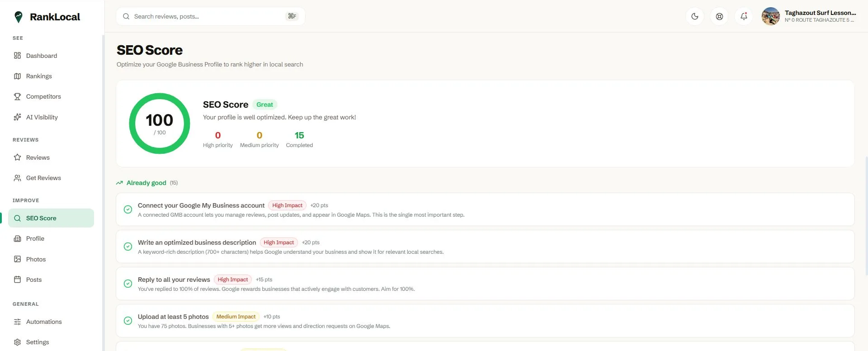This screenshot has height=351, width=868.
Task: Click the Taghazout Surf Lesson profile avatar
Action: 771,16
